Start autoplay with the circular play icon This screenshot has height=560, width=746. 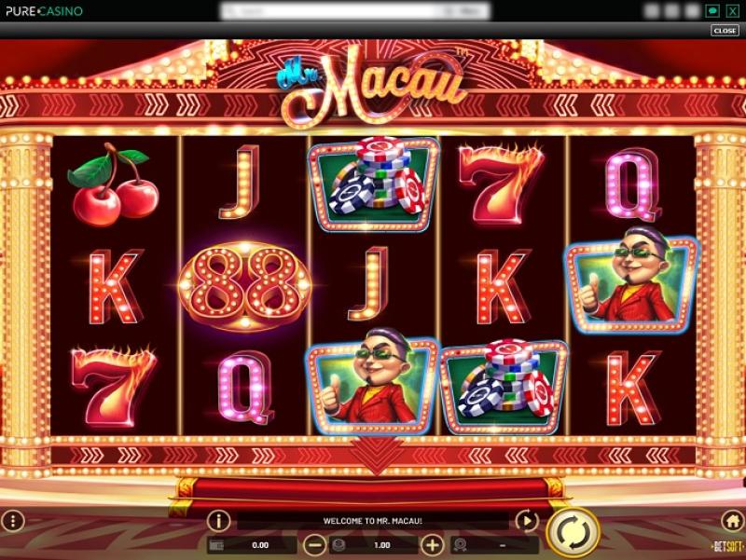click(527, 521)
